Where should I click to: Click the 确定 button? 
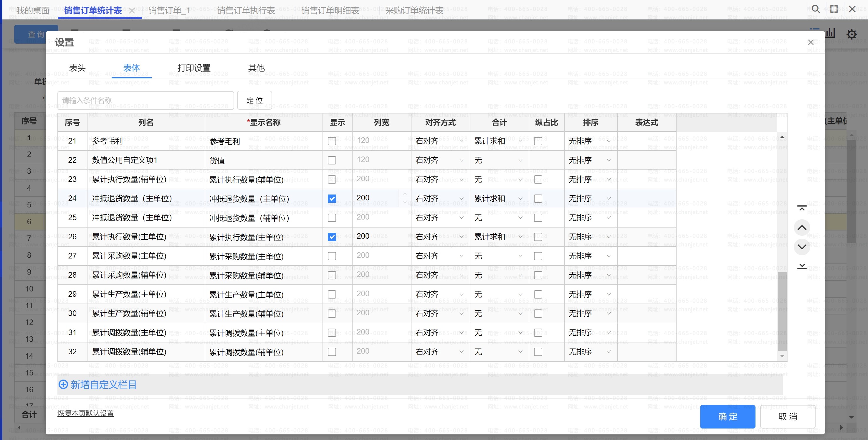pos(728,416)
